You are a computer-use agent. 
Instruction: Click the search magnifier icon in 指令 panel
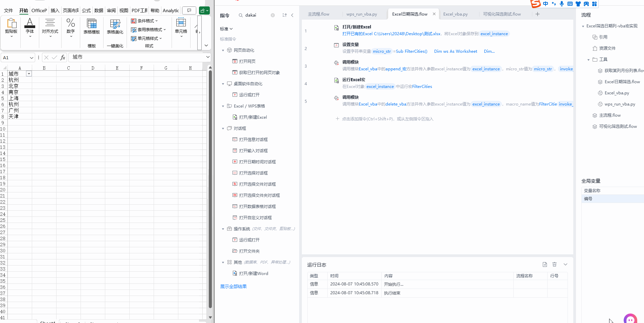point(241,15)
